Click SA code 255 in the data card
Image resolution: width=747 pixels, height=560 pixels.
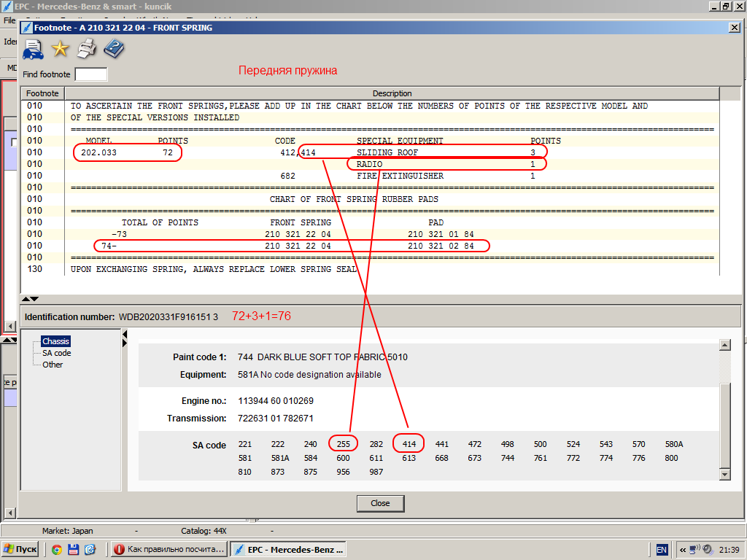343,444
